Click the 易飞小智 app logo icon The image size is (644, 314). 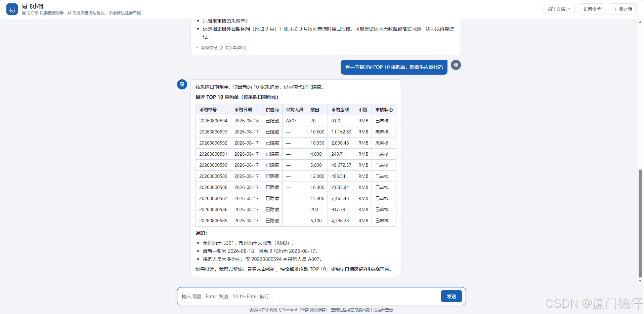[12, 9]
